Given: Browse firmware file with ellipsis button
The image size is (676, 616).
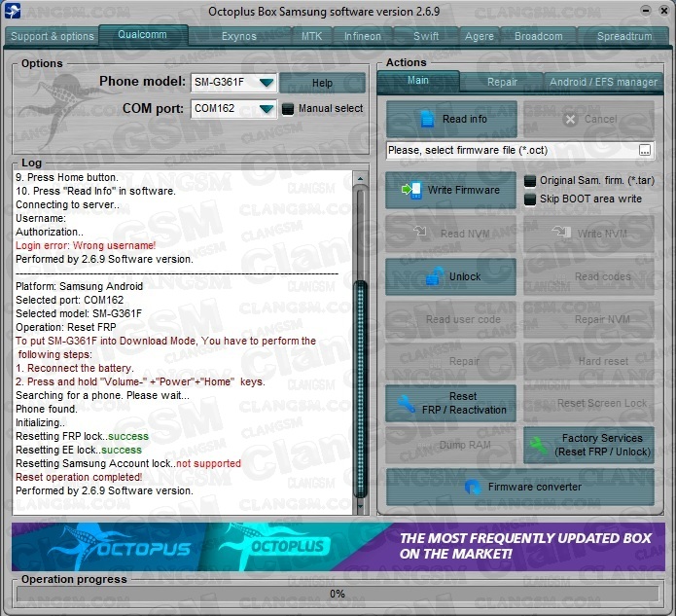Looking at the screenshot, I should [645, 150].
